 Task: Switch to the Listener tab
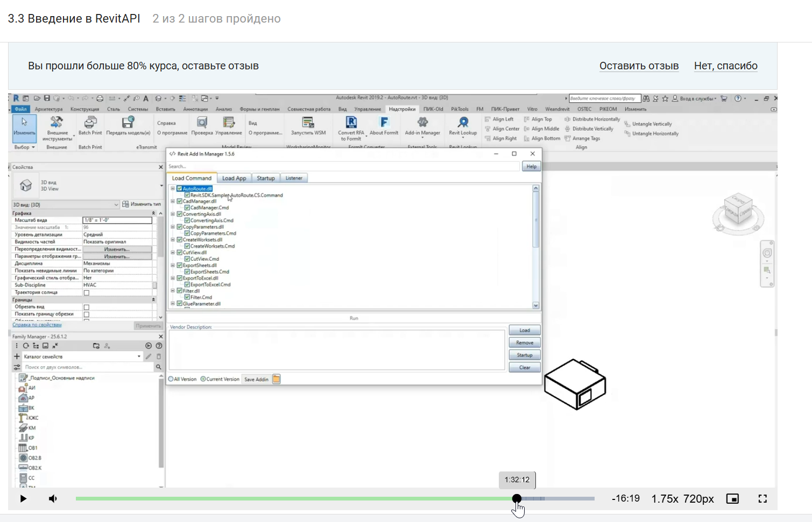point(294,178)
